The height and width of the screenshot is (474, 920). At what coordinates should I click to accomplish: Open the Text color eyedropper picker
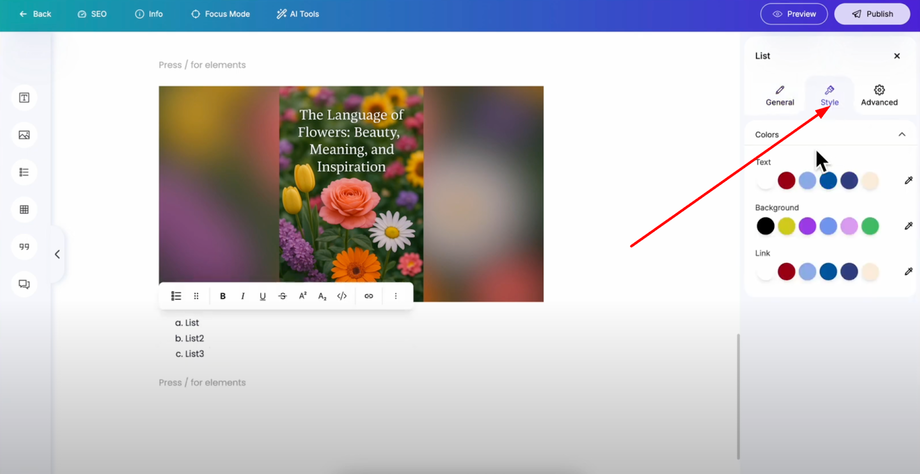pyautogui.click(x=908, y=181)
